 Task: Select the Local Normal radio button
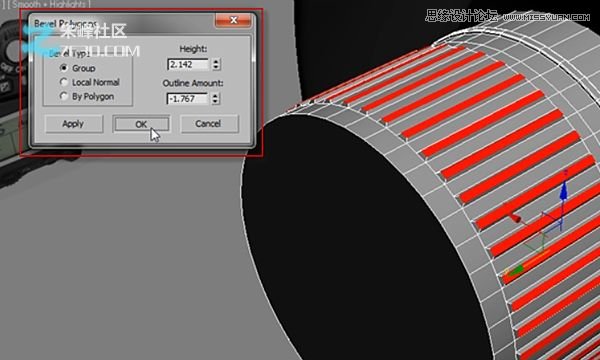[x=64, y=82]
